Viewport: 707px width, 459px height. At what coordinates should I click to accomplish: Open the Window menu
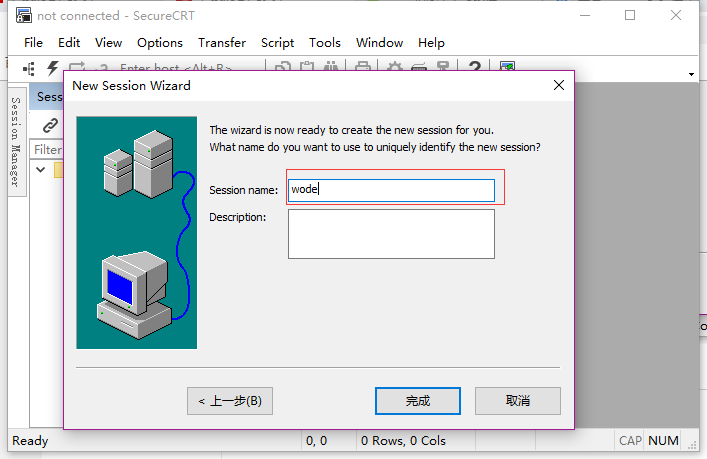[x=379, y=42]
